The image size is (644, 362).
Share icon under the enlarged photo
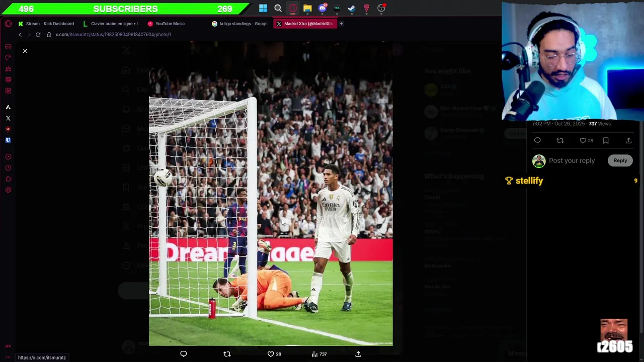358,354
